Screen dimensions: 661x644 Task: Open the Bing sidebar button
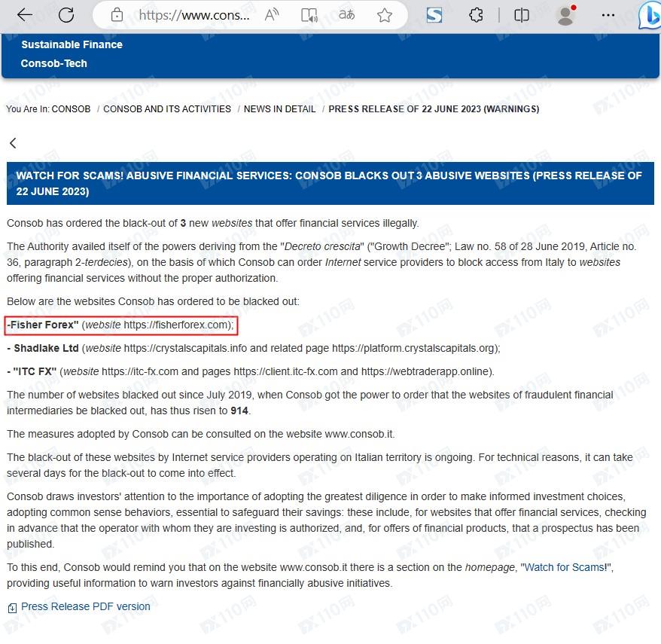tap(649, 17)
